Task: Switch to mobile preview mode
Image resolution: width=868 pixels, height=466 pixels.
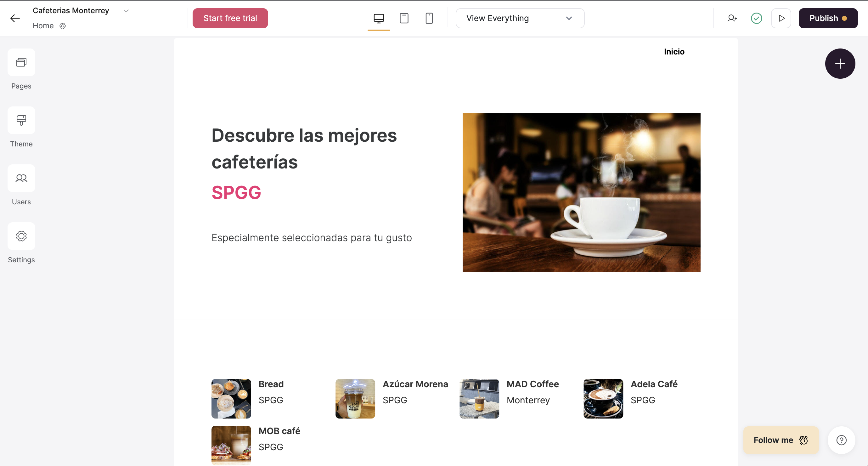Action: (429, 18)
